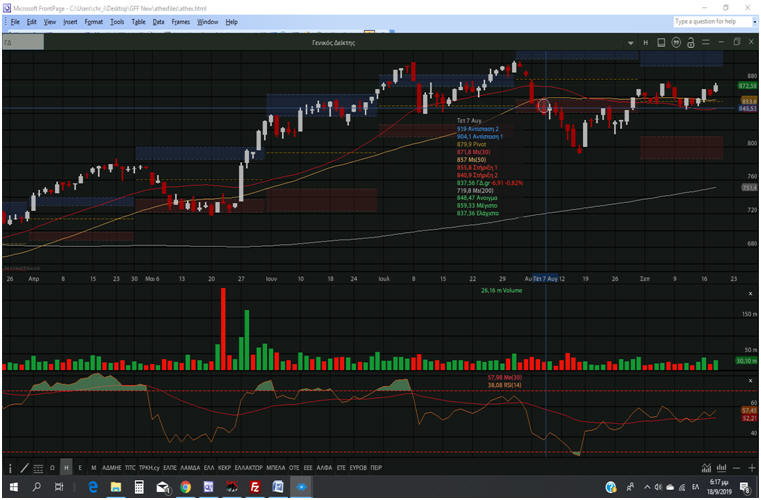The image size is (761, 500).
Task: Open the FileZilla taskbar icon
Action: (255, 487)
